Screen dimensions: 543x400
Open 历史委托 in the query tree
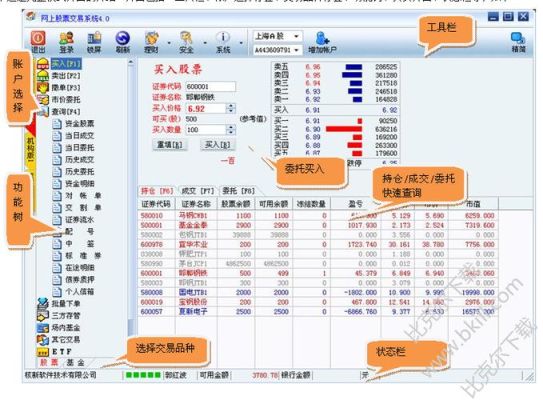click(x=80, y=171)
